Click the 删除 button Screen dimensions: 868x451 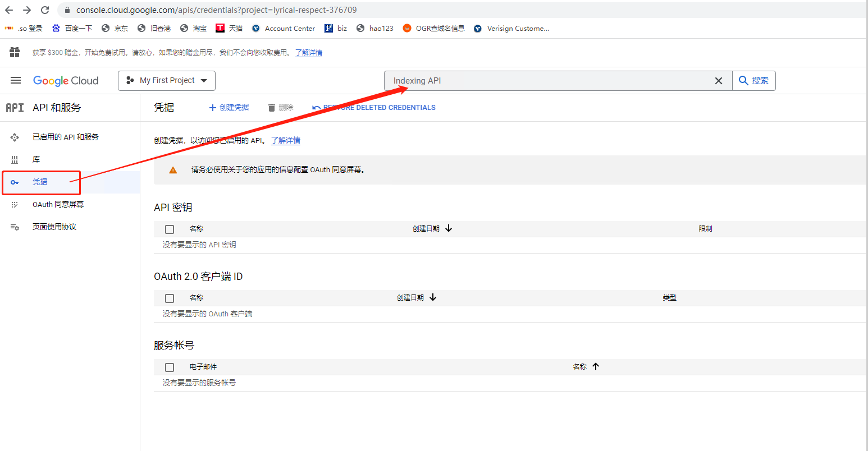click(x=281, y=107)
